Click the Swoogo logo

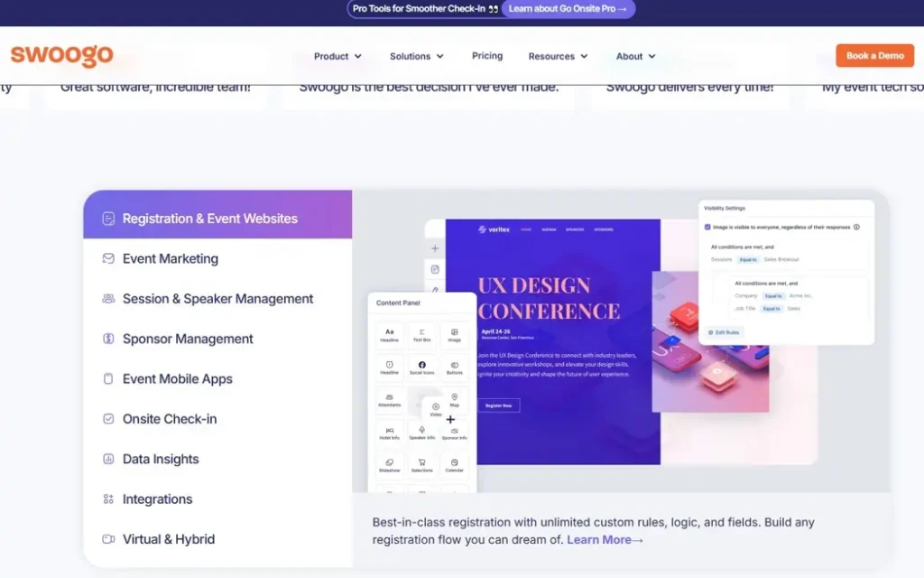(62, 55)
